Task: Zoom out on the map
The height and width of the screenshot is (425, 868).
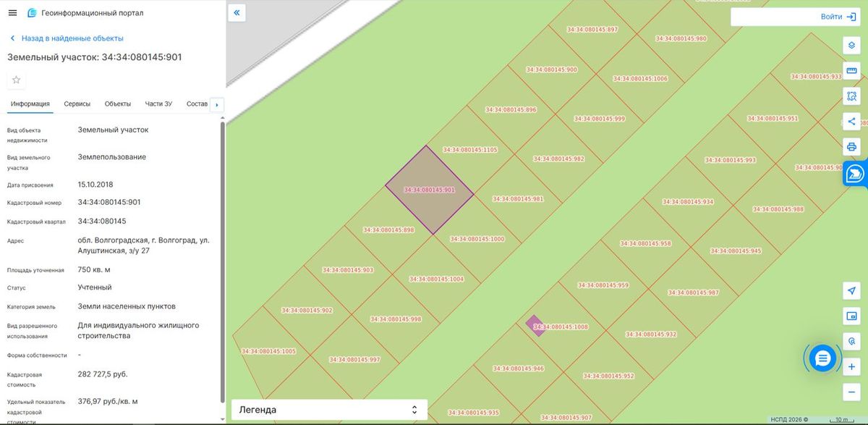Action: (x=851, y=392)
